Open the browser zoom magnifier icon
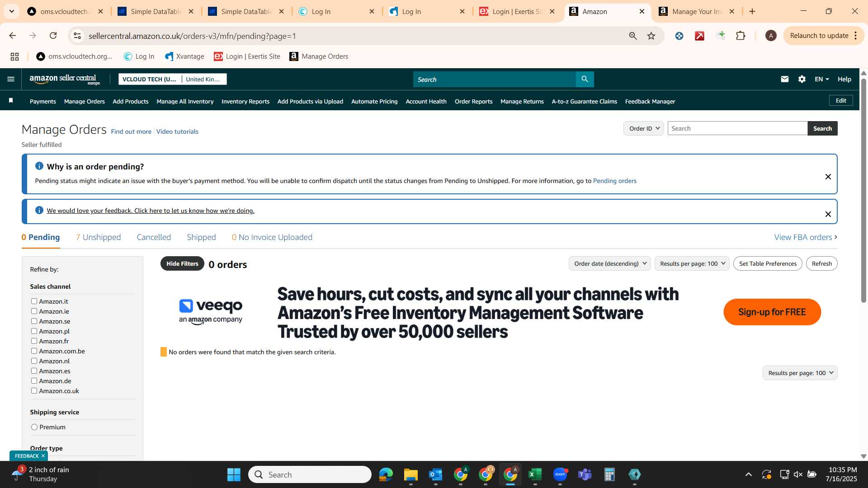This screenshot has width=868, height=488. 633,36
